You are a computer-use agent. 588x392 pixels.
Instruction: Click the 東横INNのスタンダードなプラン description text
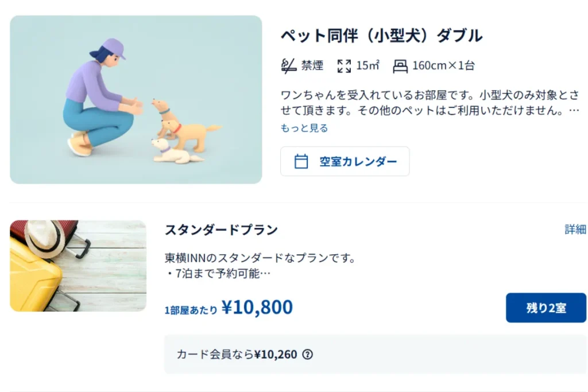260,258
